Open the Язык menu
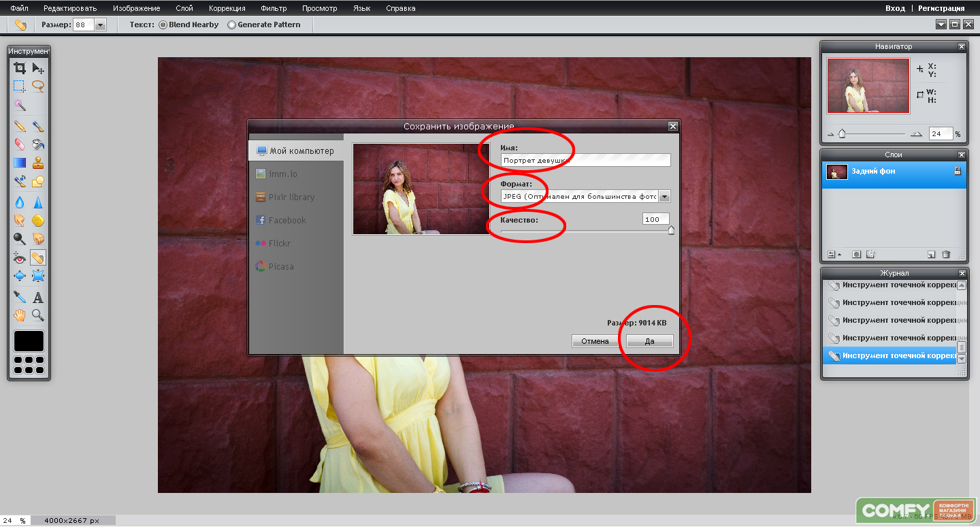This screenshot has height=527, width=980. [362, 8]
